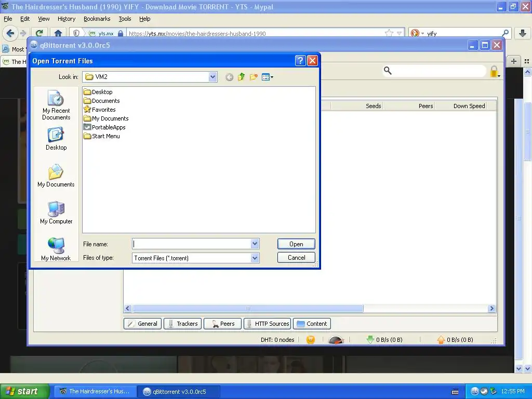
Task: Click the dialog help question mark button
Action: point(300,61)
